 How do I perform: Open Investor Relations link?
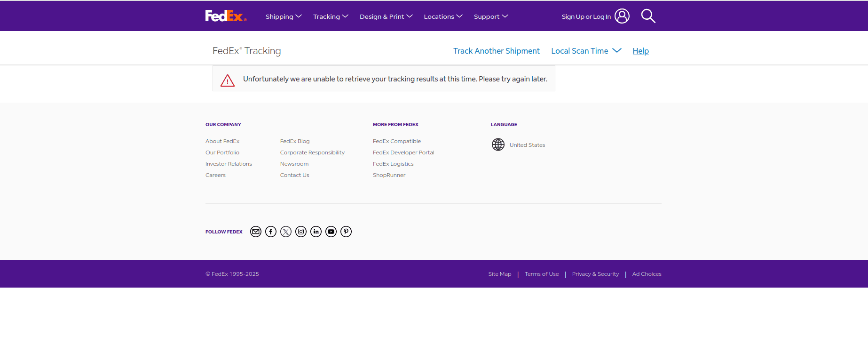[229, 164]
